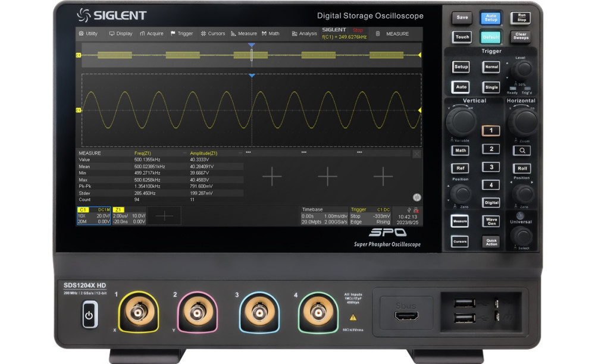Click the round reset statistics icon
595x364 pixels.
click(416, 197)
